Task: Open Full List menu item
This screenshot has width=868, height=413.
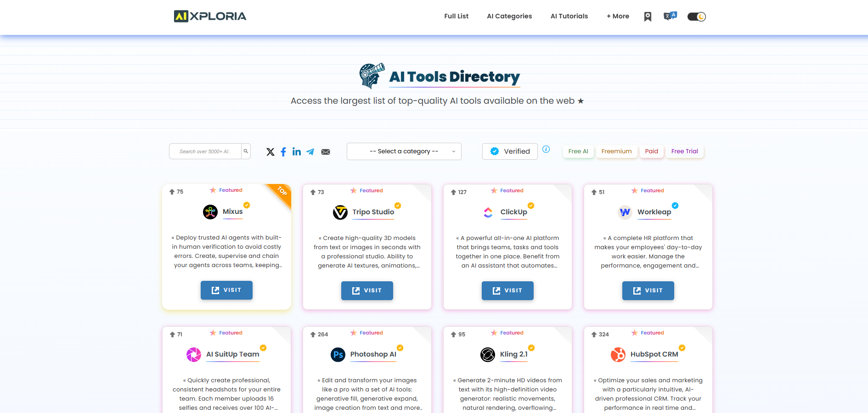Action: pos(457,16)
